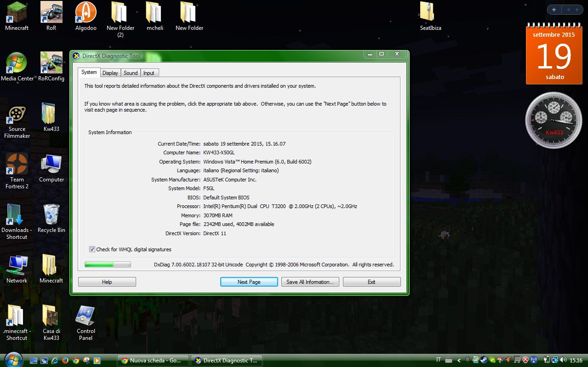Open the Computer desktop icon
The width and height of the screenshot is (588, 367).
click(51, 168)
